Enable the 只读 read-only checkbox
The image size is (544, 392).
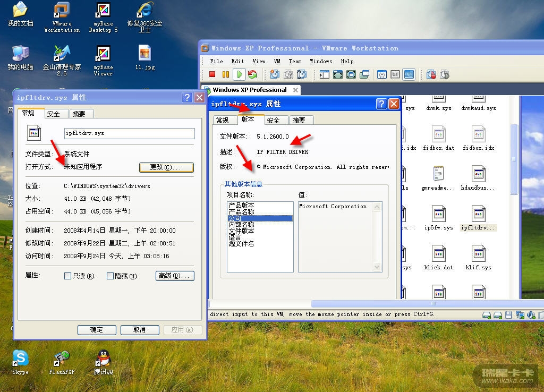tap(67, 276)
